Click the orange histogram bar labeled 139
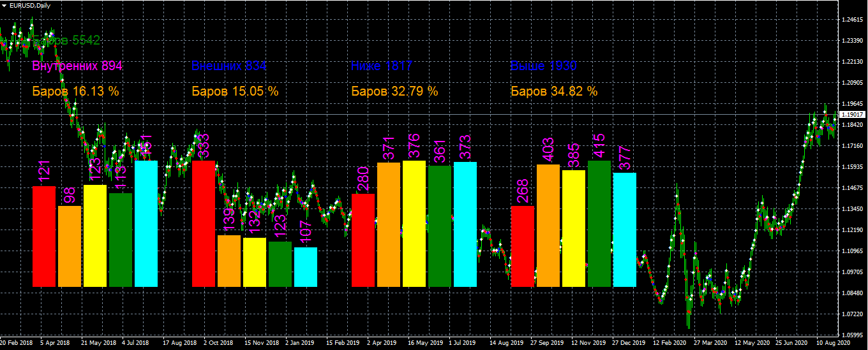Image resolution: width=868 pixels, height=350 pixels. pos(229,261)
